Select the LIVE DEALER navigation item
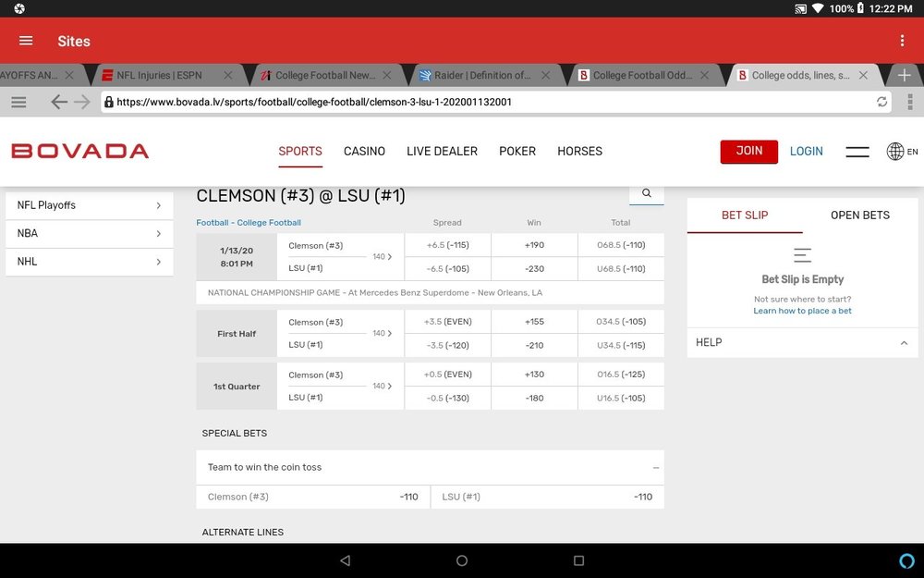Image resolution: width=924 pixels, height=578 pixels. click(442, 152)
